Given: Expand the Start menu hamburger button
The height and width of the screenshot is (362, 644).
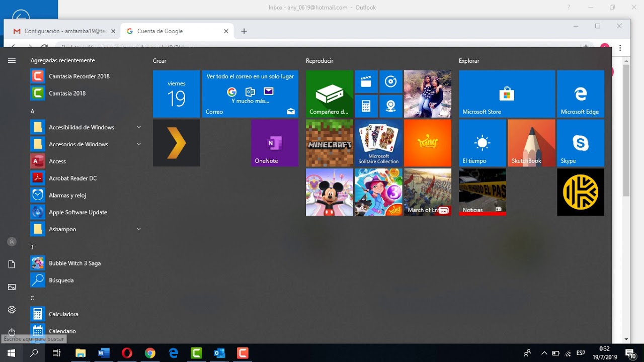Looking at the screenshot, I should click(12, 60).
